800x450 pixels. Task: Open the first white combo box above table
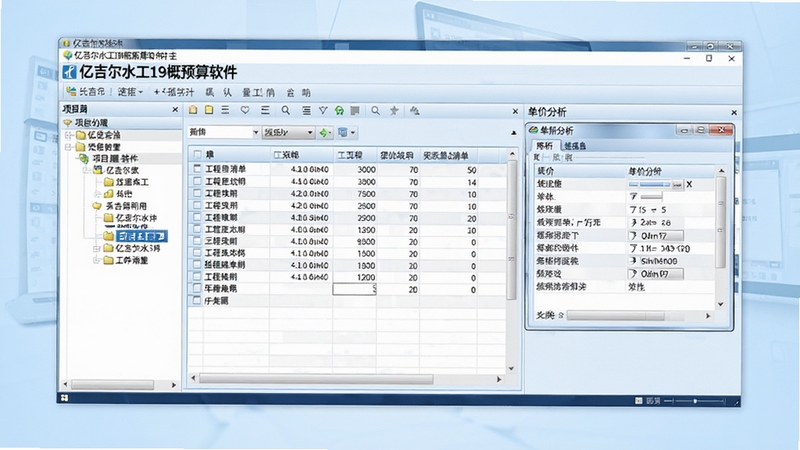223,133
